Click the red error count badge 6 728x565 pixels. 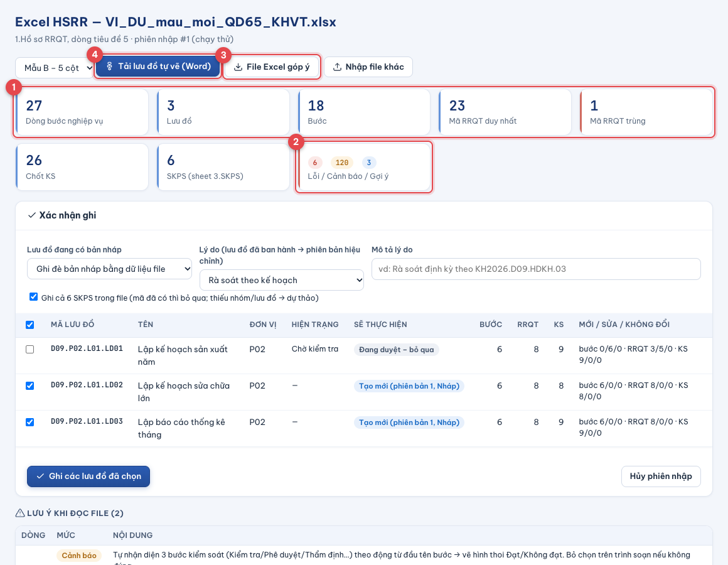(x=315, y=163)
